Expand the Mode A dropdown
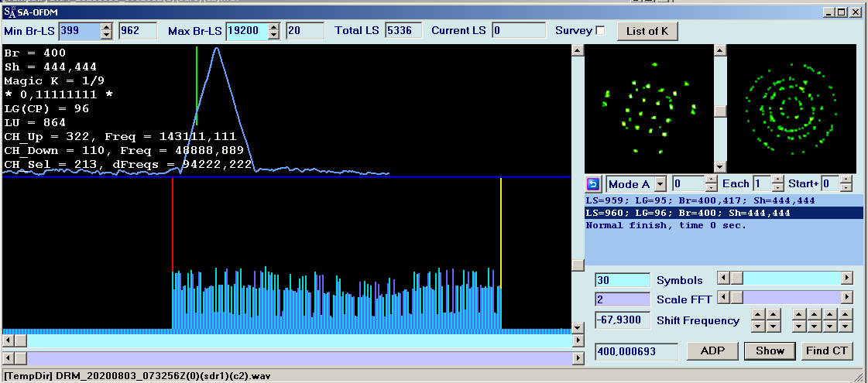Viewport: 868px width, 383px height. coord(660,183)
